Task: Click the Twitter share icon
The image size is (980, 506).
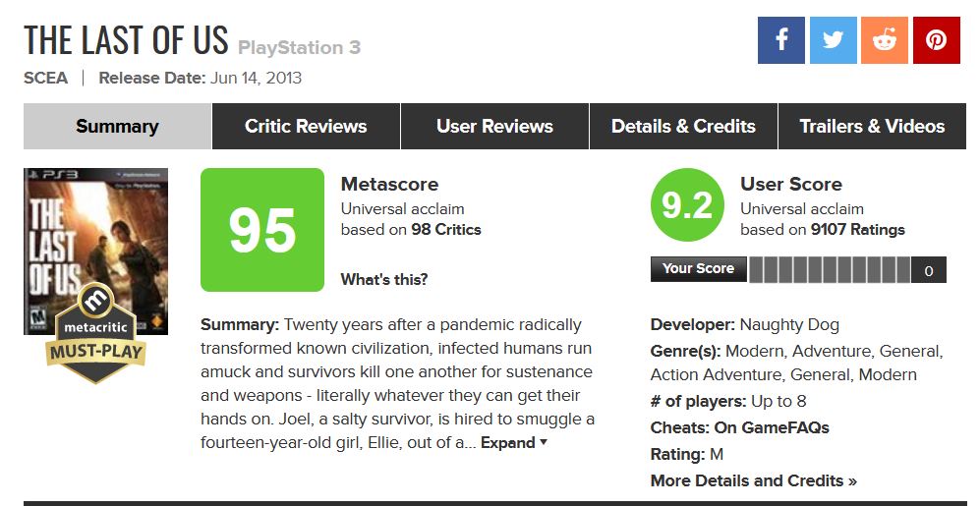Action: tap(833, 40)
